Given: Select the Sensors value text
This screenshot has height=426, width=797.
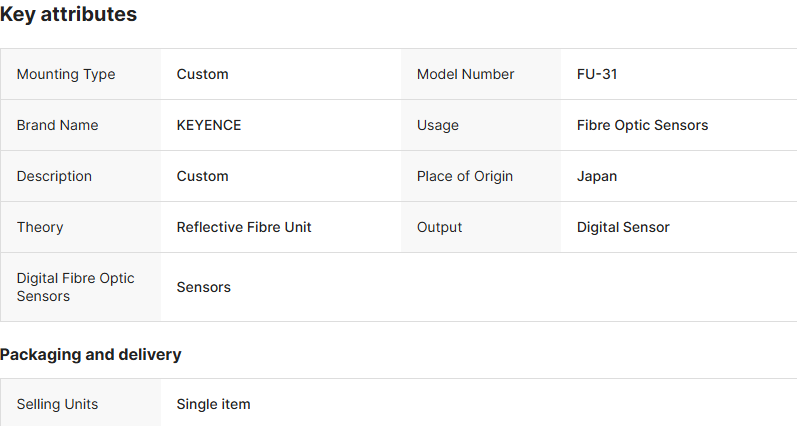Looking at the screenshot, I should [204, 287].
